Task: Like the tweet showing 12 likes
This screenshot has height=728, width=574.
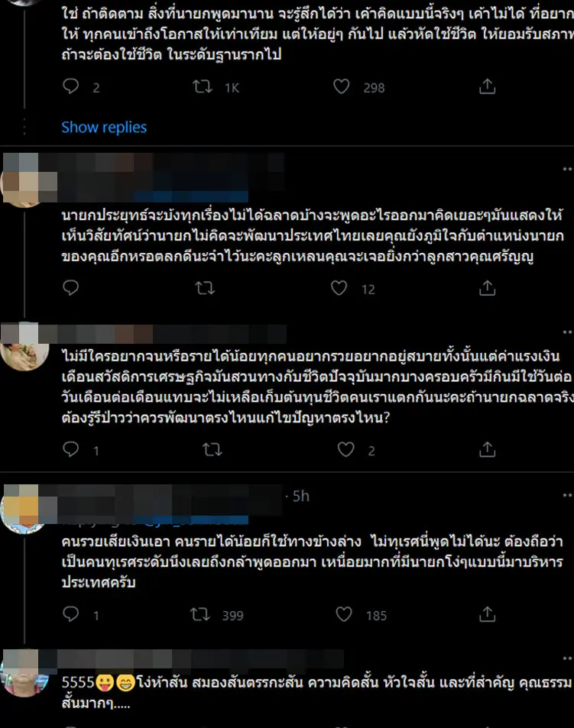Action: tap(340, 289)
